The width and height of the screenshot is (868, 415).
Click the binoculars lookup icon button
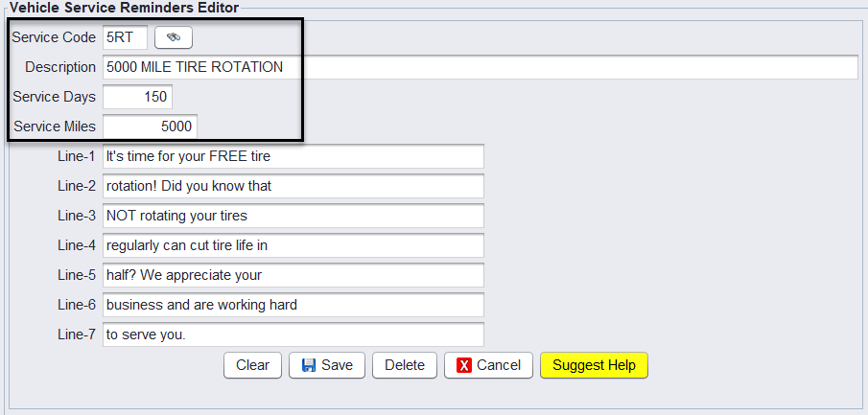[174, 37]
